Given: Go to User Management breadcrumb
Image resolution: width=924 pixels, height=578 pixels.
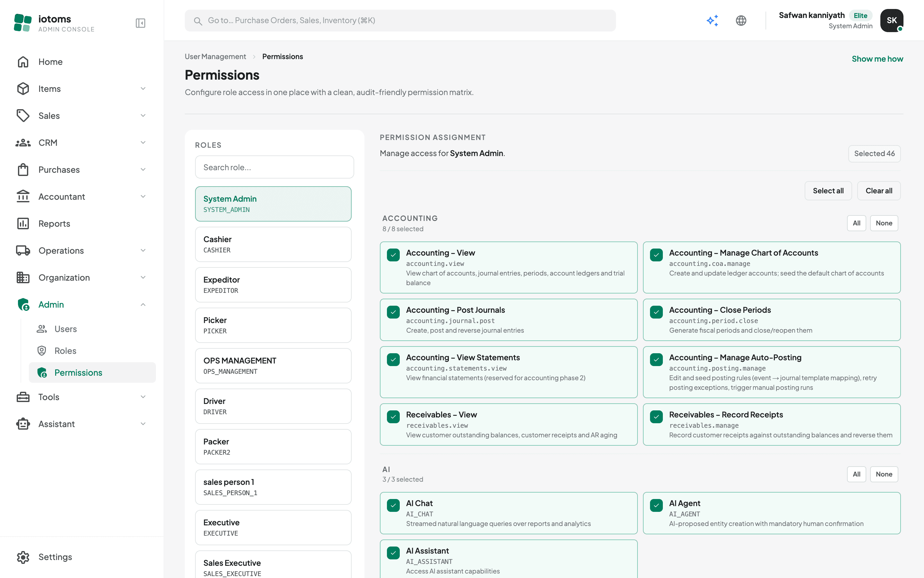Looking at the screenshot, I should coord(215,57).
